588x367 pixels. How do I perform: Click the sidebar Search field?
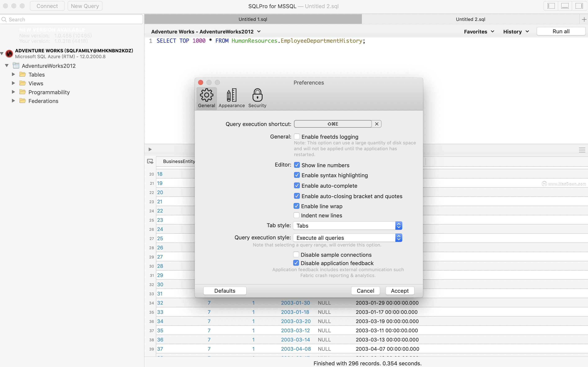(x=72, y=19)
